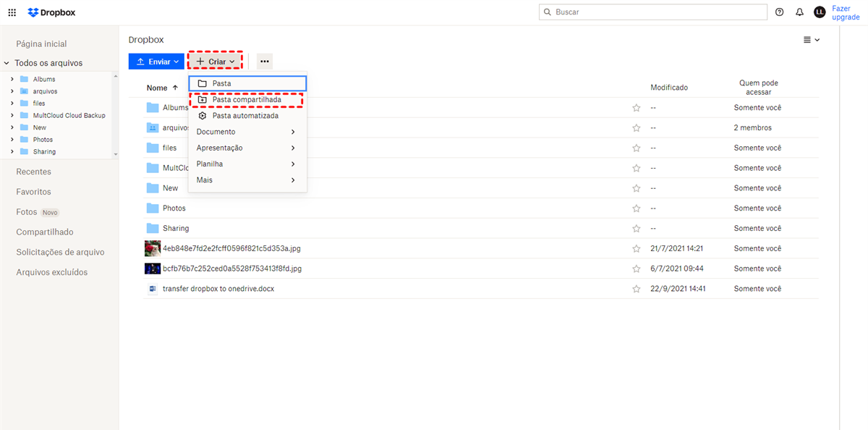Star the bcfb76b7c252ced0a5528f753413f8fd.jpg file
868x430 pixels.
point(637,269)
